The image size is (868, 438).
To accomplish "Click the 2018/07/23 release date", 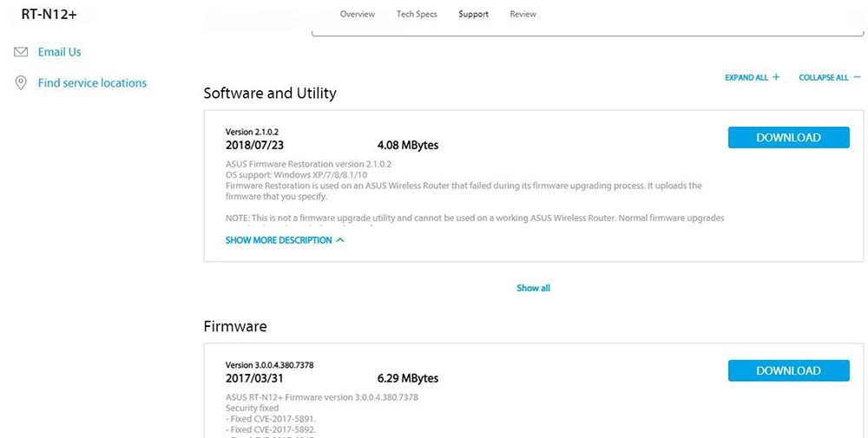I will tap(254, 146).
